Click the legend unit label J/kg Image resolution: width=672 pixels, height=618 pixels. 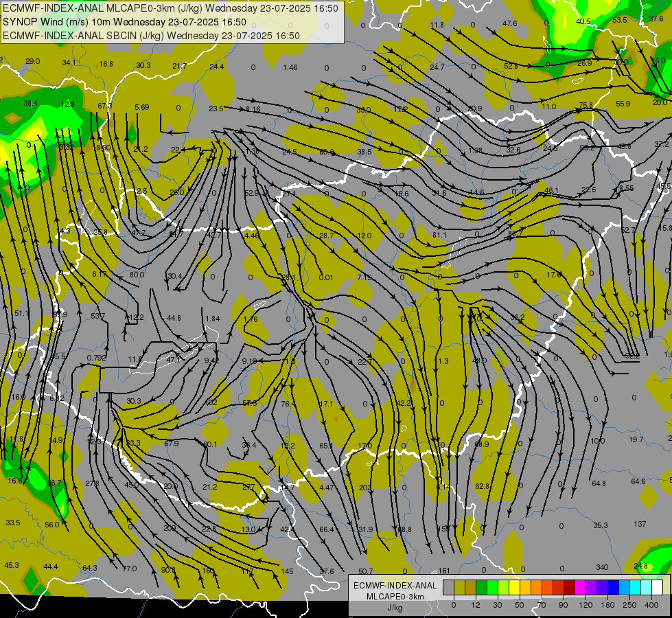[395, 608]
